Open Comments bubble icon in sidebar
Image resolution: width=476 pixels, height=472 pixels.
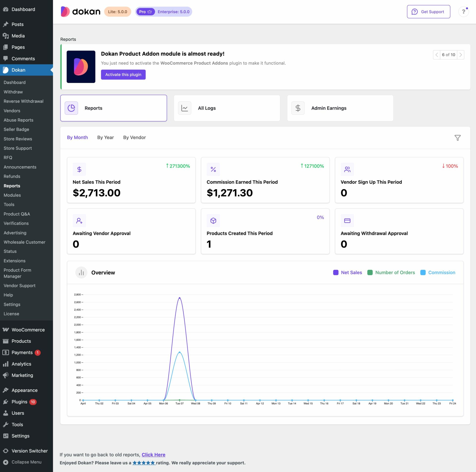[x=6, y=58]
